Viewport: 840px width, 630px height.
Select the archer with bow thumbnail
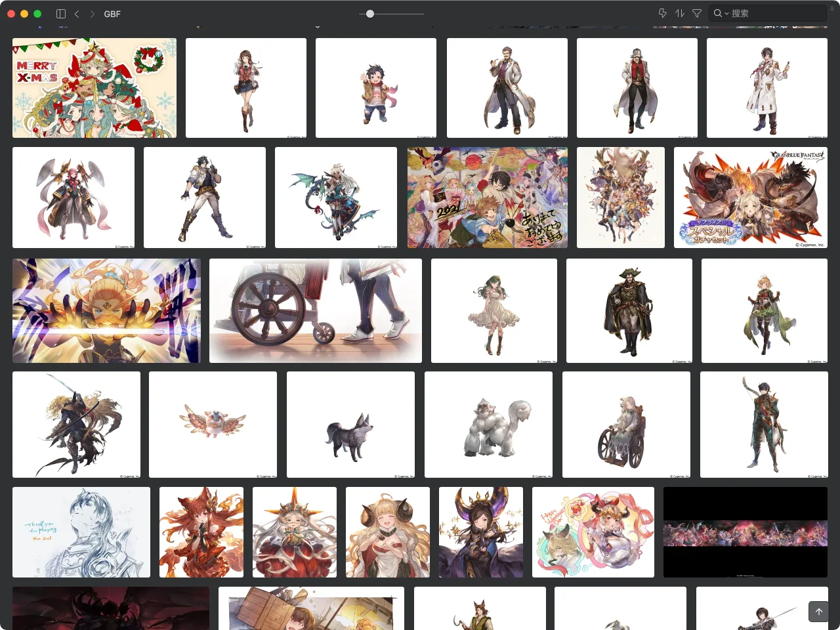764,425
